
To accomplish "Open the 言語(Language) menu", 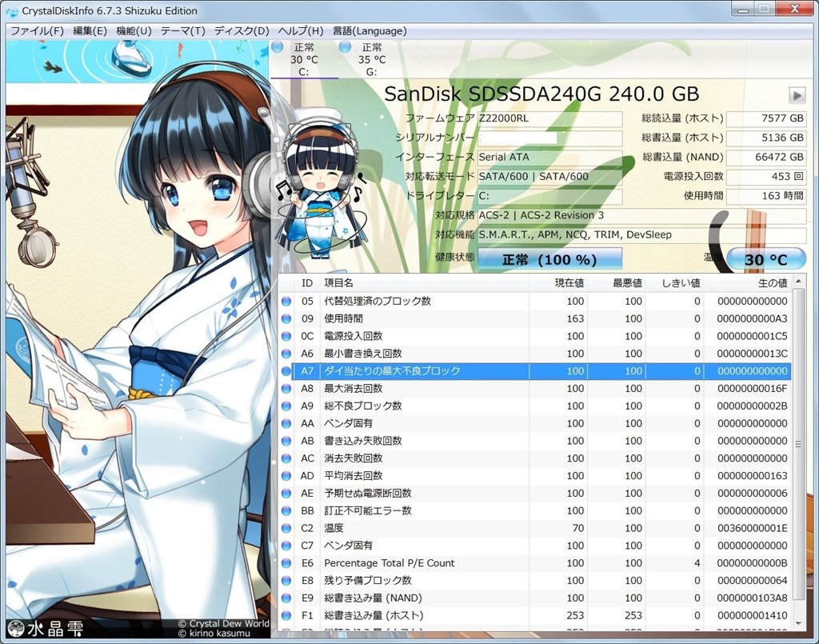I will click(x=370, y=31).
